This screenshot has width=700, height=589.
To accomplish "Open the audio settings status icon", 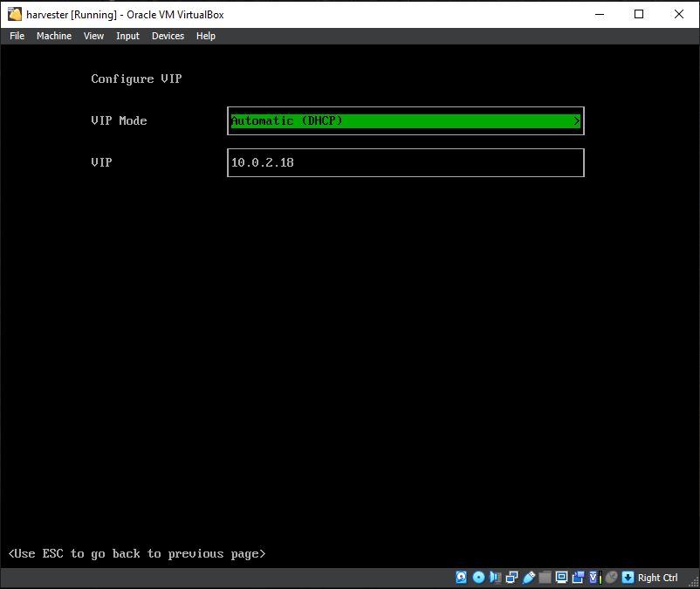I will (x=496, y=577).
